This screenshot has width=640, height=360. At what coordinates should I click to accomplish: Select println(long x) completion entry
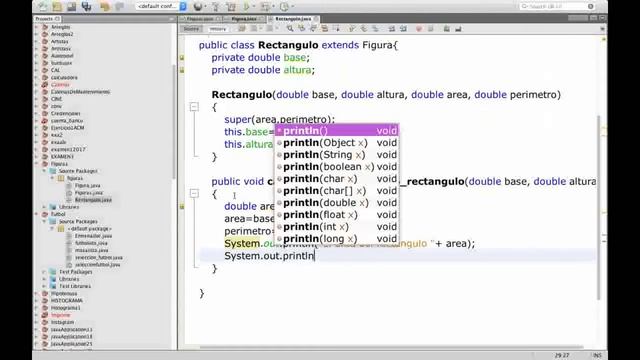coord(336,238)
